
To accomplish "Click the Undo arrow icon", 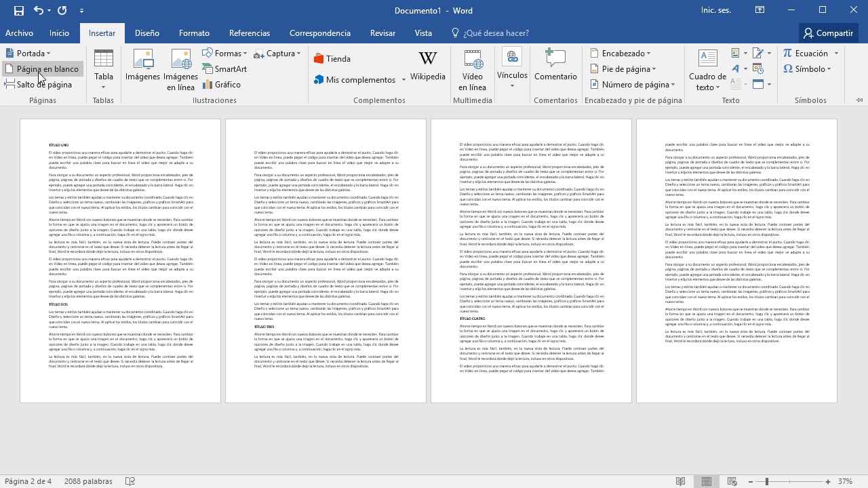I will (x=39, y=11).
